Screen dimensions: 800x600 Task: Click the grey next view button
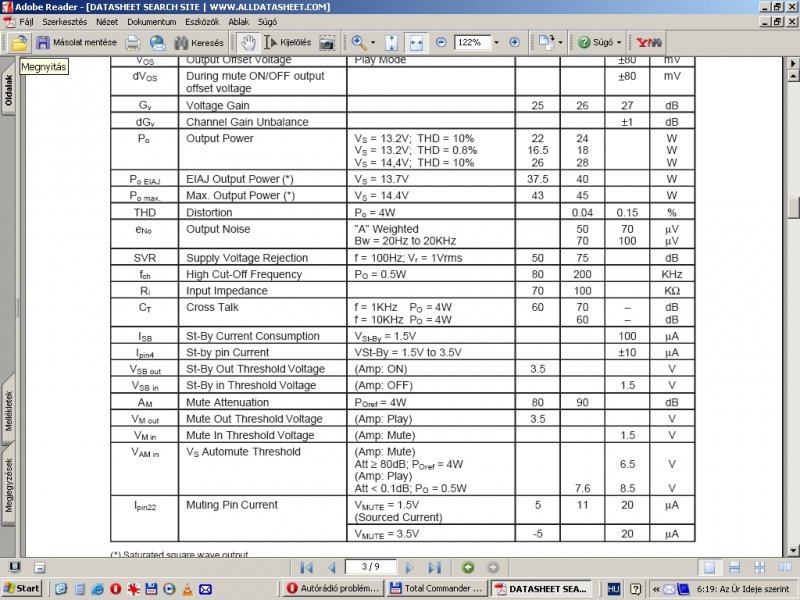point(493,567)
